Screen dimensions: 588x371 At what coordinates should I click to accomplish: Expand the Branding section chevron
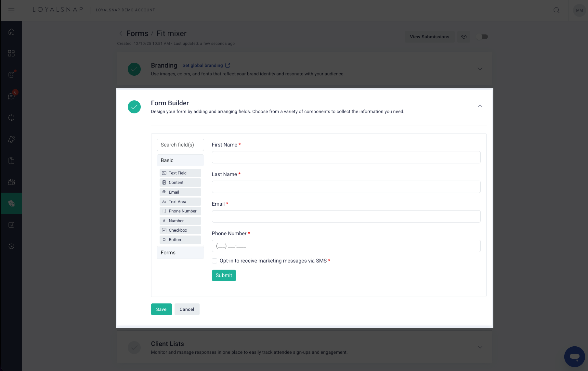point(480,69)
